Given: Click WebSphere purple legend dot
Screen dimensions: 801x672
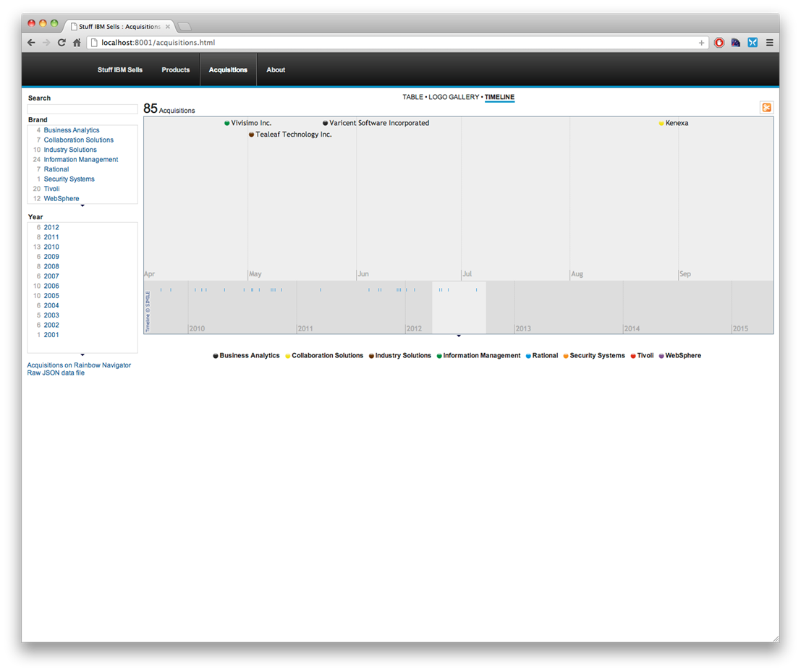Looking at the screenshot, I should pyautogui.click(x=661, y=356).
